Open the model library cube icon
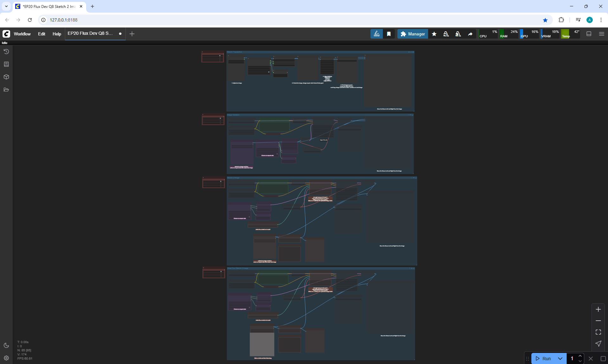 pyautogui.click(x=6, y=77)
